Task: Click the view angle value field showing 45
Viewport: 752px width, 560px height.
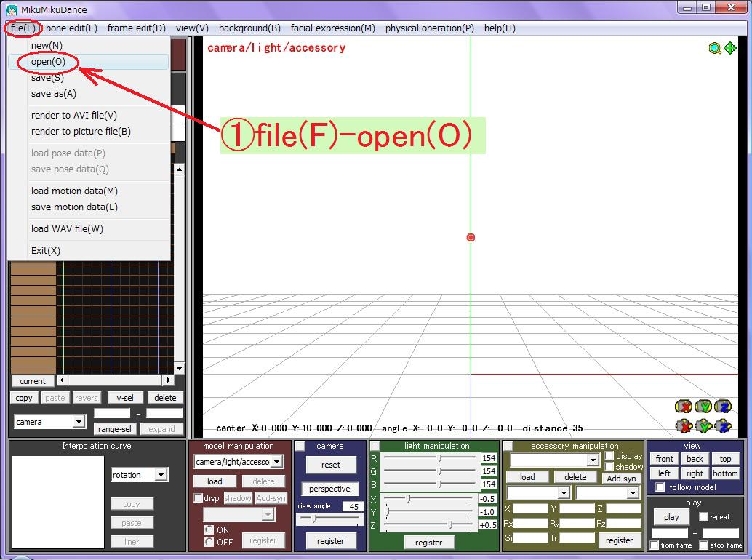Action: (353, 506)
